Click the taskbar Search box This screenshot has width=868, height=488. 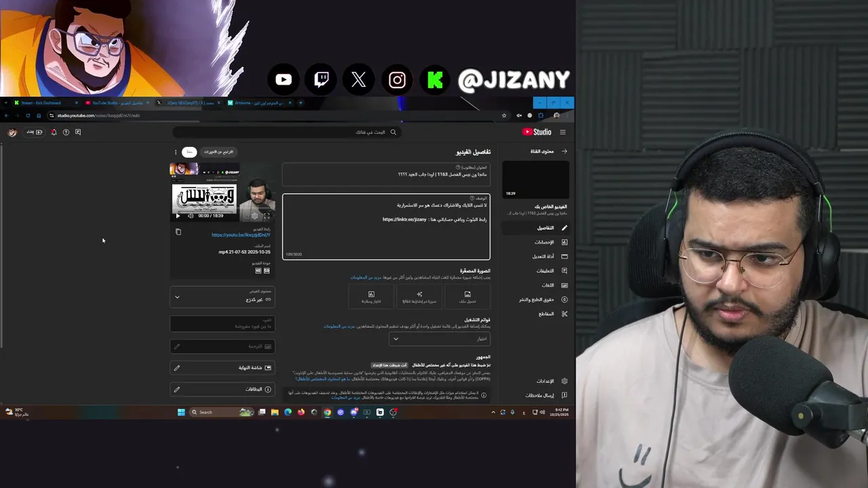coord(222,412)
